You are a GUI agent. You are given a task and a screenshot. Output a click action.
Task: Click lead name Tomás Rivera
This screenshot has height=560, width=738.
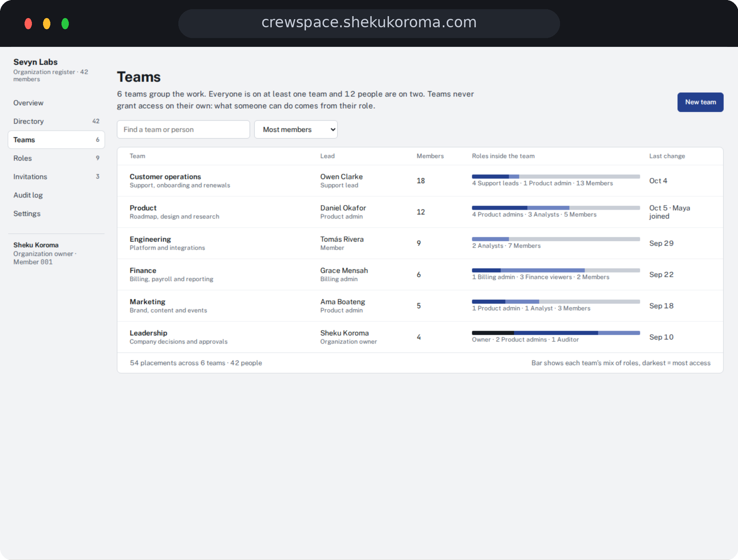(342, 239)
